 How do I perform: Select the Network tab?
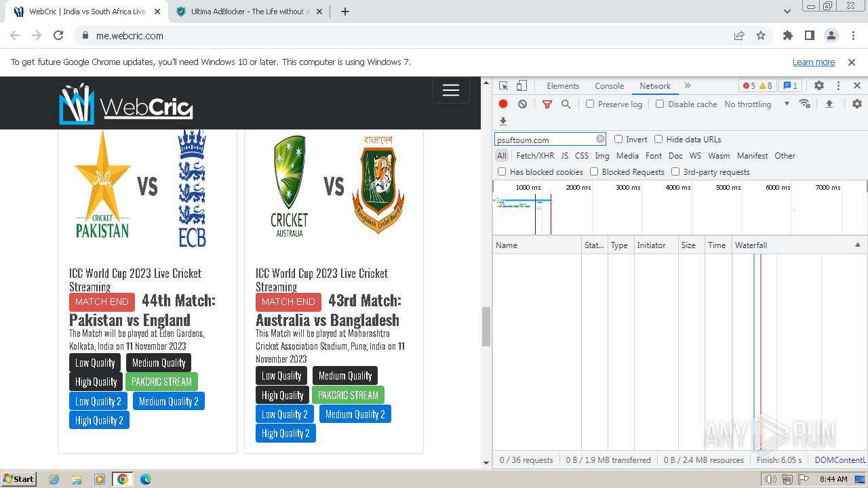click(x=655, y=86)
